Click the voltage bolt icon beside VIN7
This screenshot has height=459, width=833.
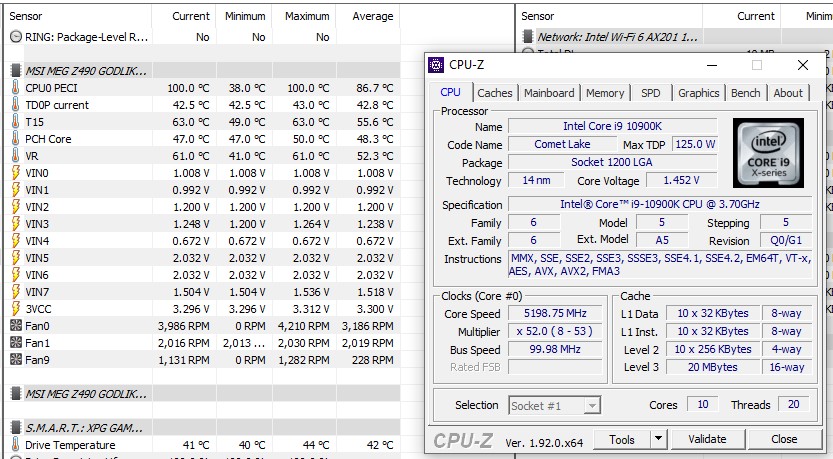[x=16, y=292]
